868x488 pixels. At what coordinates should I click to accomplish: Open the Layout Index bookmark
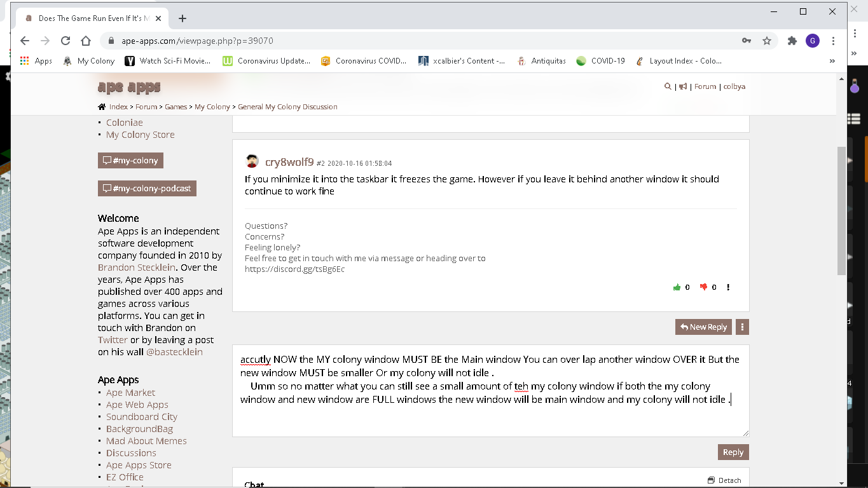pyautogui.click(x=679, y=61)
